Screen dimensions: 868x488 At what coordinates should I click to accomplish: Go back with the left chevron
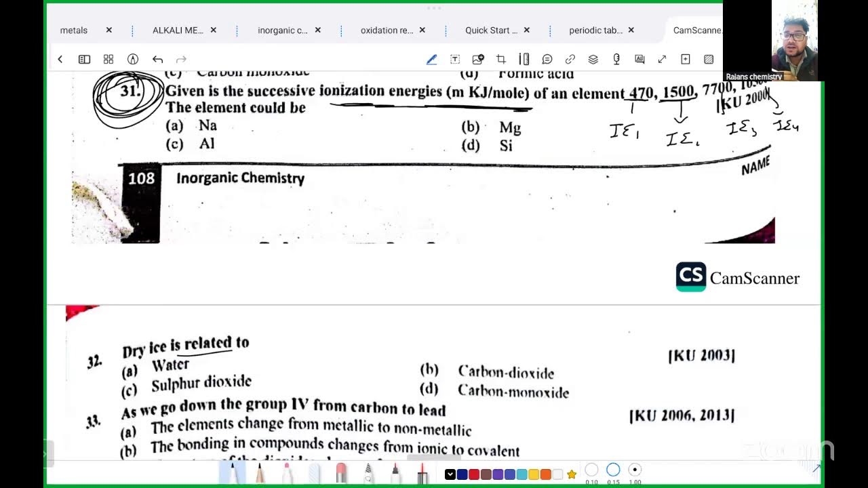click(x=60, y=59)
